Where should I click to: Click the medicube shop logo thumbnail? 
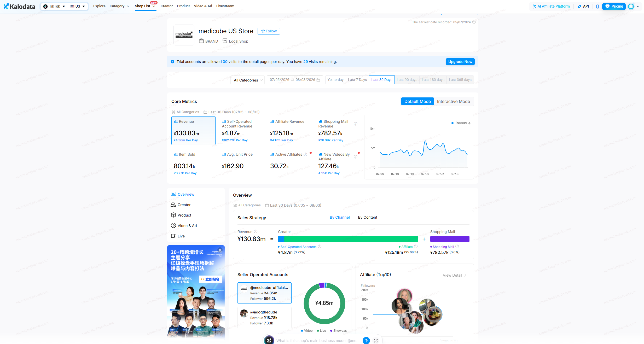[184, 35]
